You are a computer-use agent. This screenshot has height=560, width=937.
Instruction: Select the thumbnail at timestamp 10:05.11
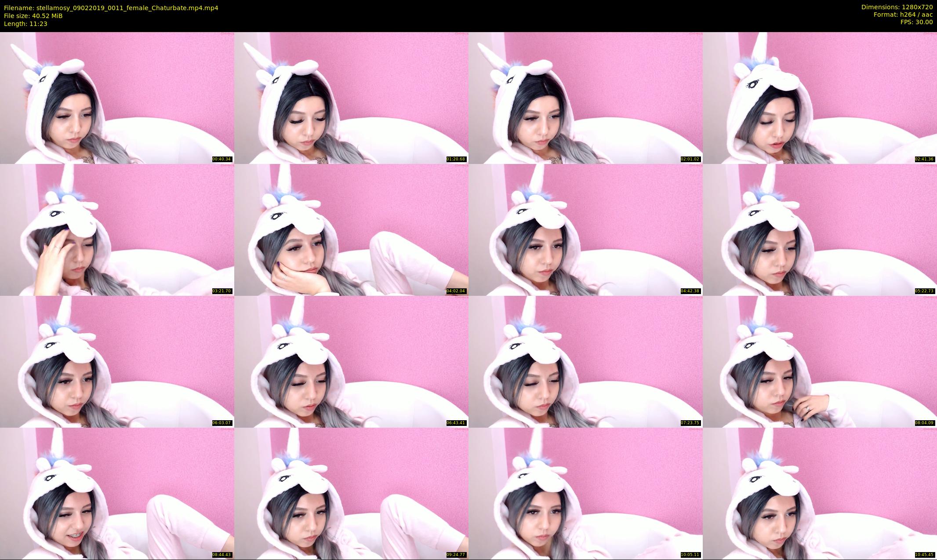[585, 493]
